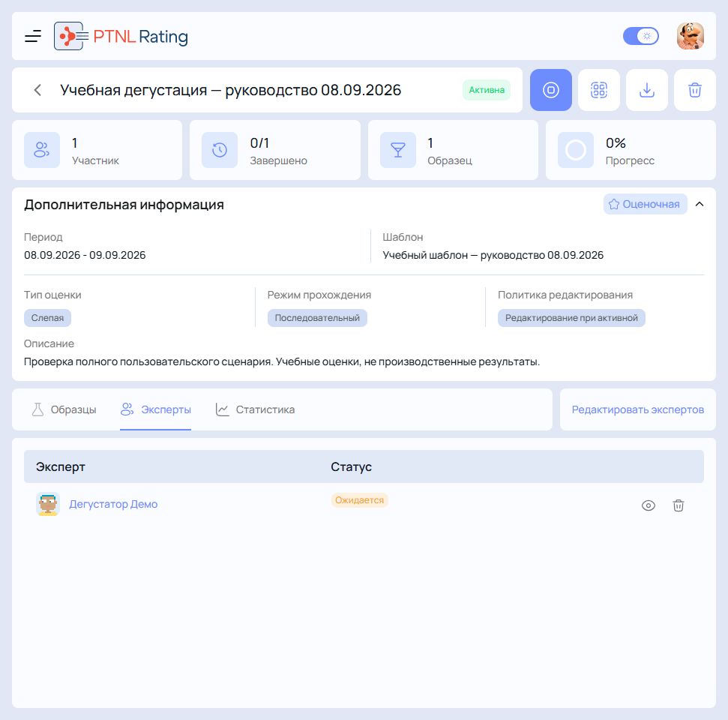The image size is (728, 720).
Task: Click the Ожидается status badge
Action: coord(359,500)
